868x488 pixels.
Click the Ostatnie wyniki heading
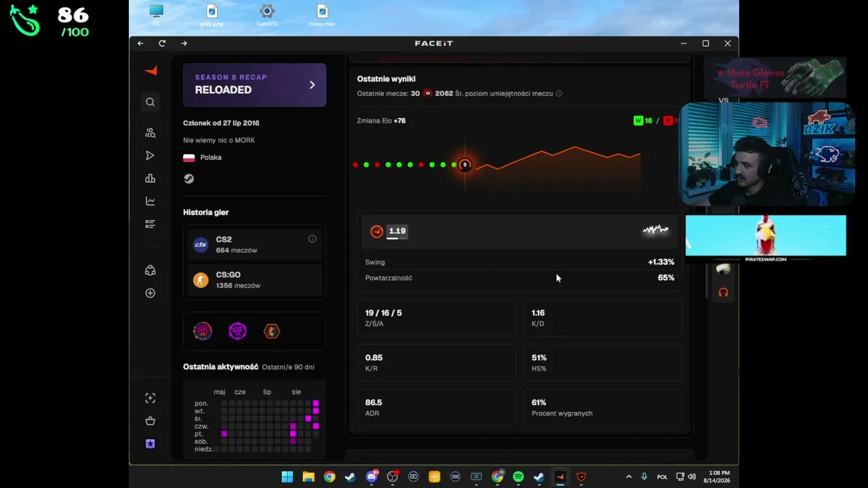point(387,79)
